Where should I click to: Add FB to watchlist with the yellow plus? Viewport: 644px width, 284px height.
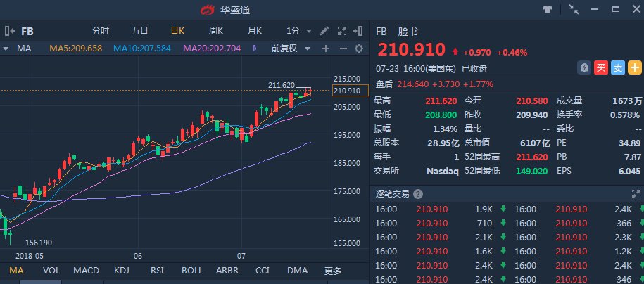(635, 67)
